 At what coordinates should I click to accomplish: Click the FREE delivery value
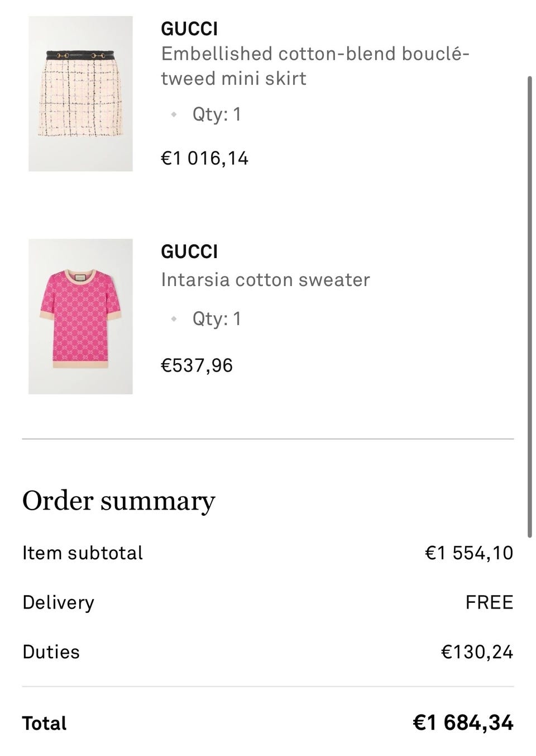[489, 602]
